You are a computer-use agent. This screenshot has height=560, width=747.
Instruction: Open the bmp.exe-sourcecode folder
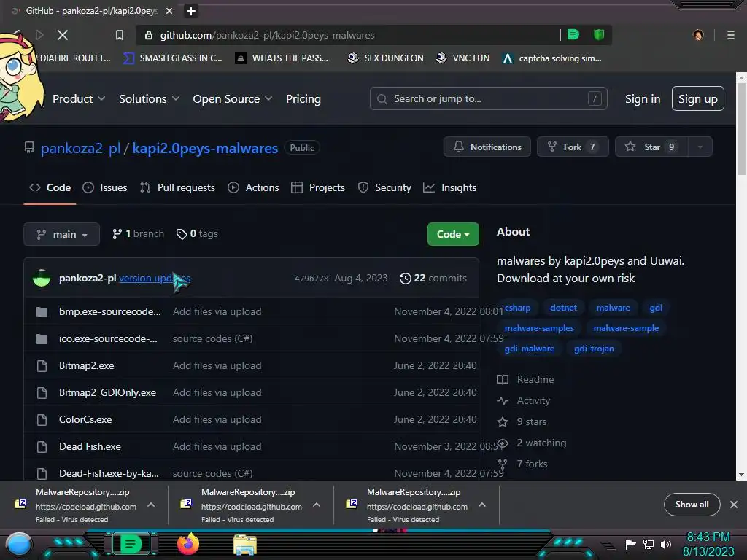110,311
